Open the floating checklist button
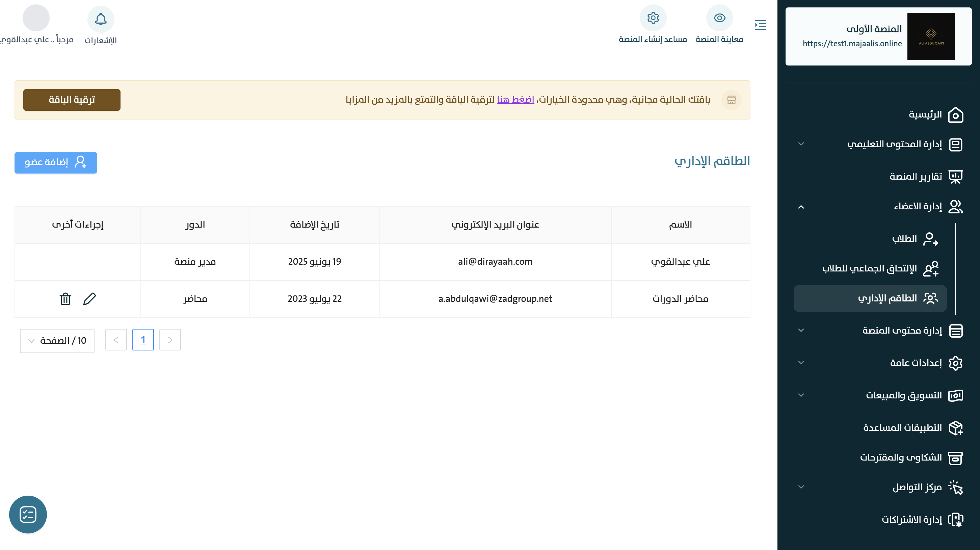This screenshot has width=980, height=550. (x=28, y=514)
